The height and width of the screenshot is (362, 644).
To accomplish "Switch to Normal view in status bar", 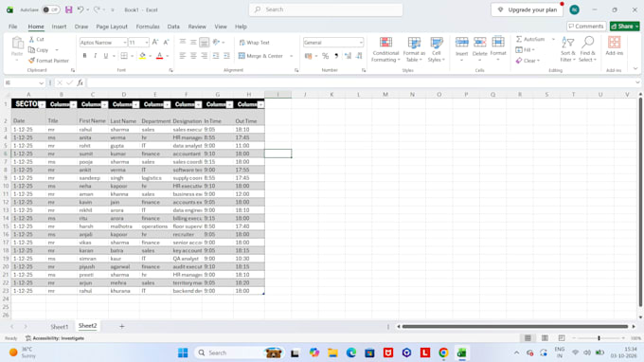I will point(528,338).
